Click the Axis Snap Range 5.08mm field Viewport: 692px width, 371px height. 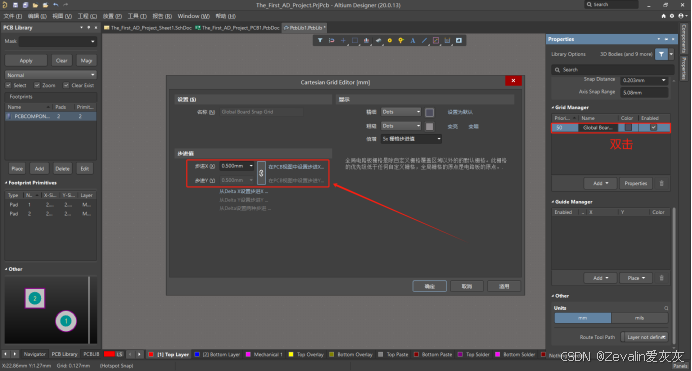coord(644,92)
